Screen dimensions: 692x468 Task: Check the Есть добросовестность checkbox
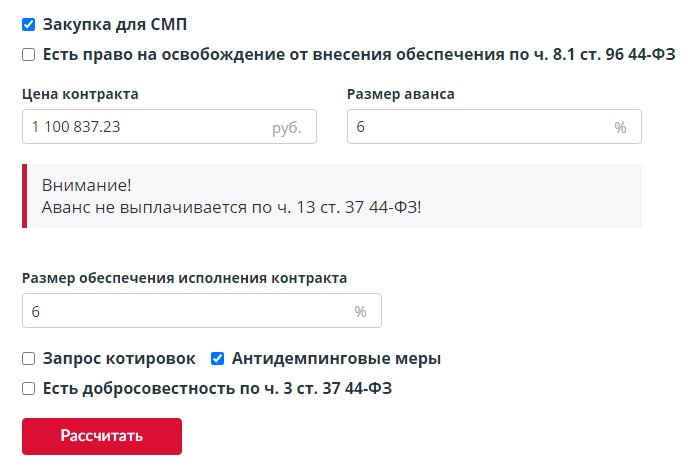(x=29, y=388)
